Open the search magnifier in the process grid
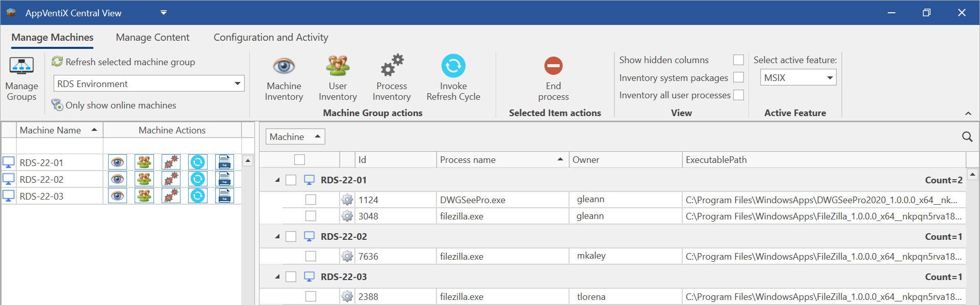Image resolution: width=980 pixels, height=305 pixels. (967, 136)
